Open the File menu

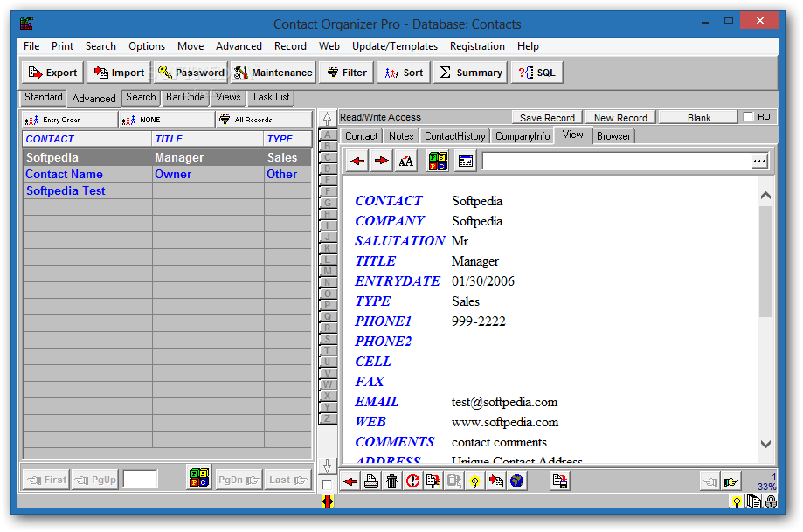[31, 46]
